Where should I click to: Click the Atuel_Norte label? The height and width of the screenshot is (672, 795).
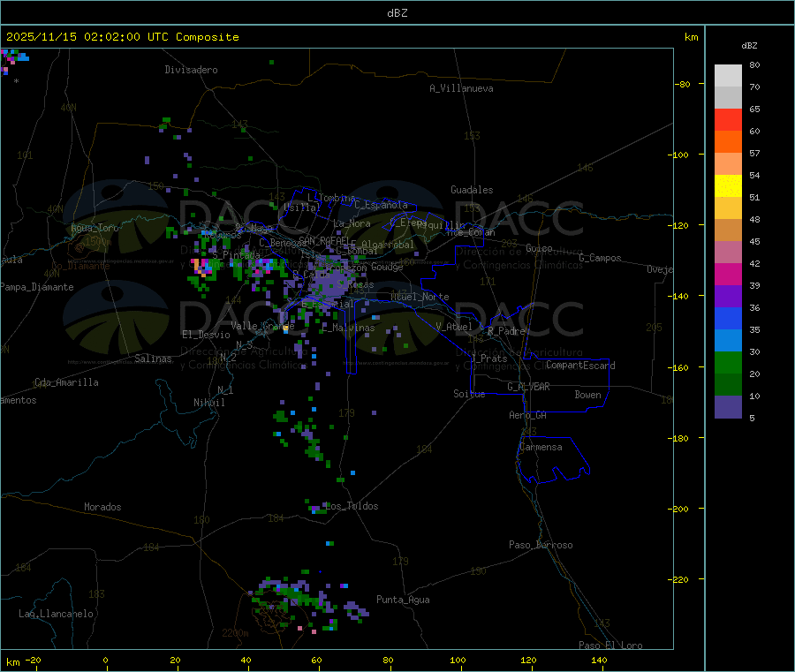pos(420,297)
